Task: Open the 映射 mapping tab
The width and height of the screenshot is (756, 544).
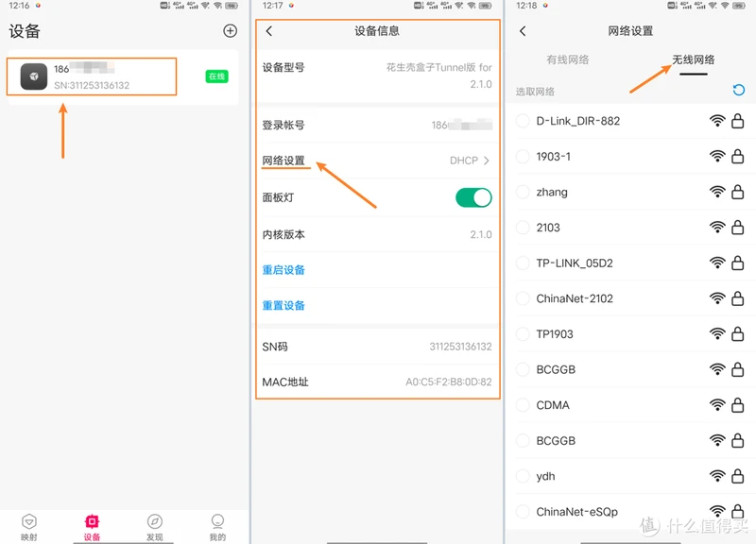Action: click(29, 527)
